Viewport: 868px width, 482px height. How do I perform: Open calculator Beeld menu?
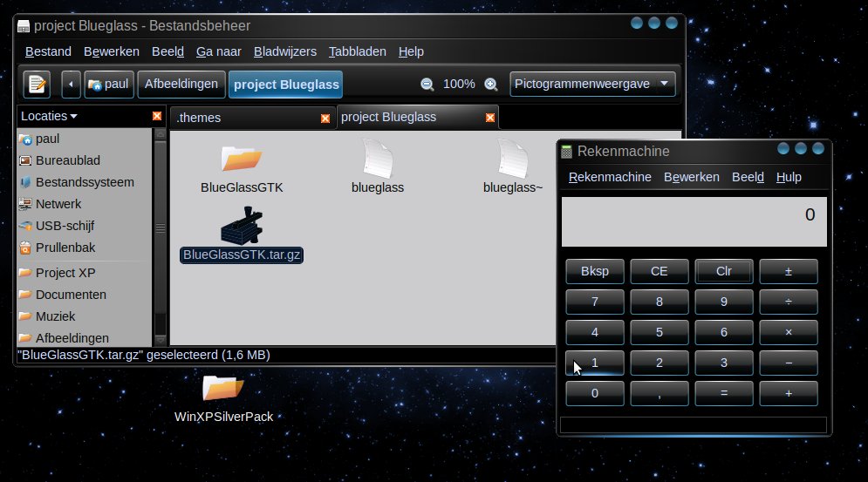click(x=748, y=177)
